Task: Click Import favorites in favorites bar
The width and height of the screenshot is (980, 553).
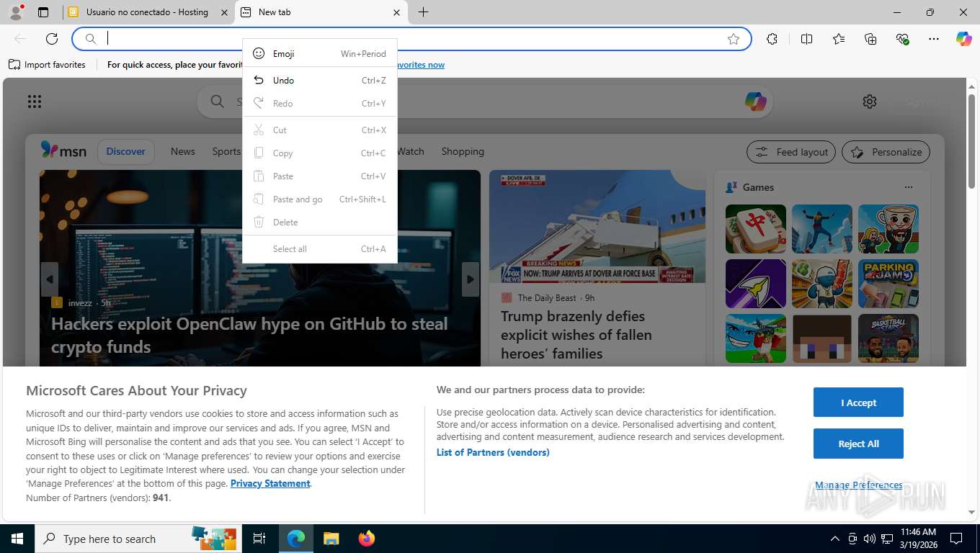Action: click(x=47, y=65)
